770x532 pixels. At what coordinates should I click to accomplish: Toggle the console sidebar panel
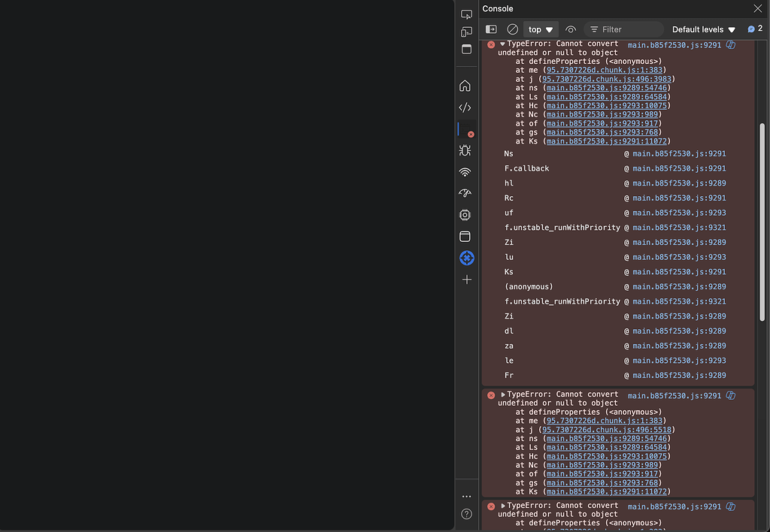coord(491,29)
